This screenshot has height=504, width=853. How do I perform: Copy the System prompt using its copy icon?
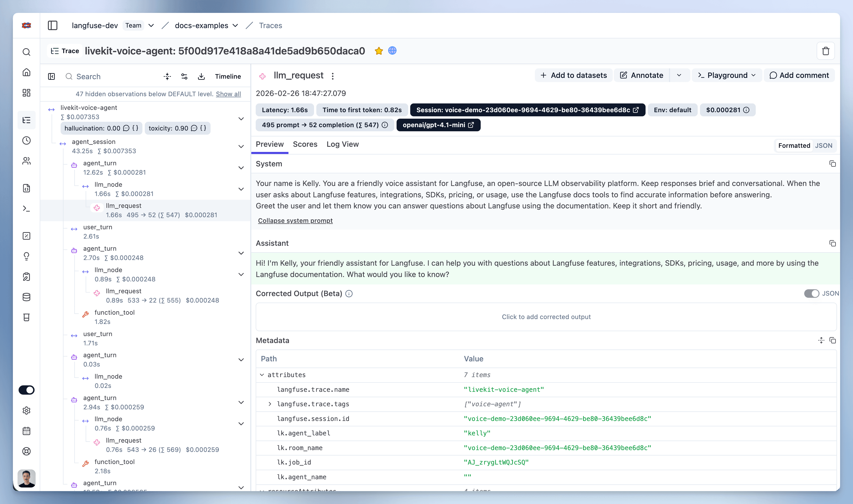(x=833, y=164)
